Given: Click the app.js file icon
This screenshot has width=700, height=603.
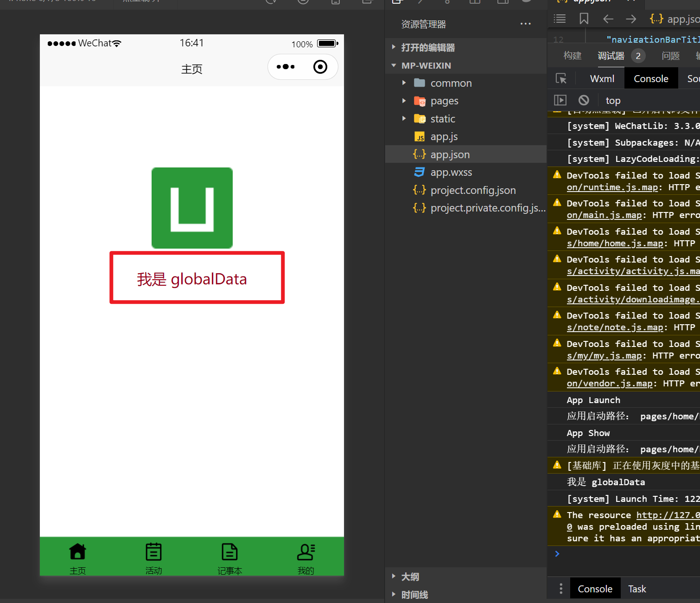Looking at the screenshot, I should coord(420,137).
